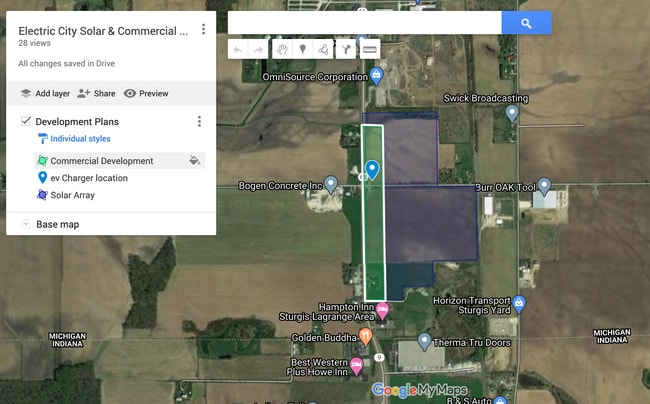Select the Measure distances ruler tool
This screenshot has height=404, width=650.
tap(370, 49)
